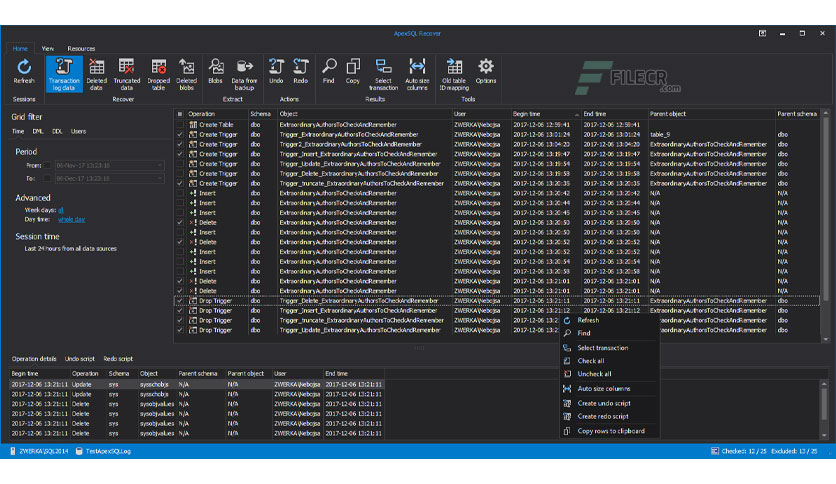Select the sysschobjs Update first details row
This screenshot has height=484, width=836.
197,384
